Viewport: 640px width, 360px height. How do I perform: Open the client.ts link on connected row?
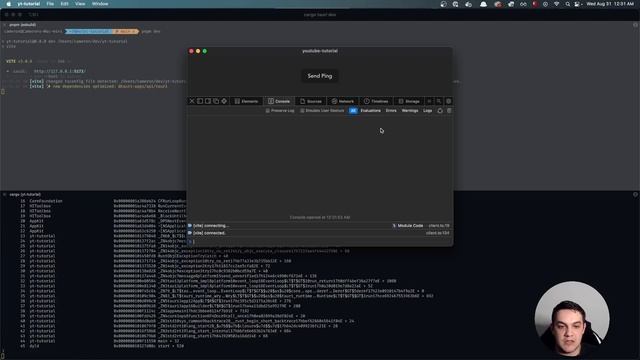(x=438, y=233)
